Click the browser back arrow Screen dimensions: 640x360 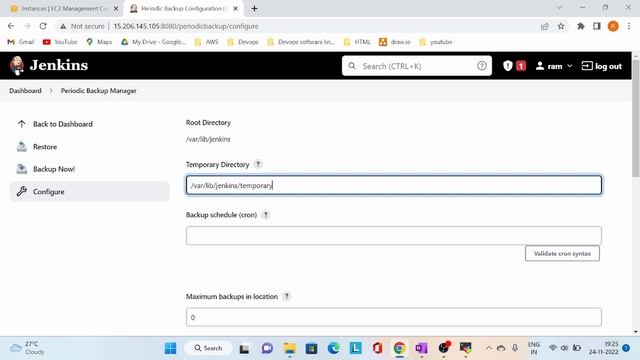coord(11,26)
